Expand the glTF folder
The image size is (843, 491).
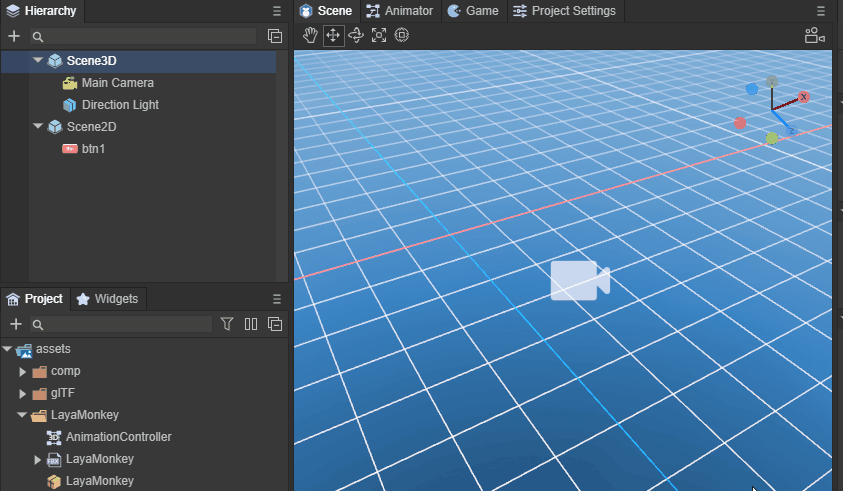click(x=23, y=393)
